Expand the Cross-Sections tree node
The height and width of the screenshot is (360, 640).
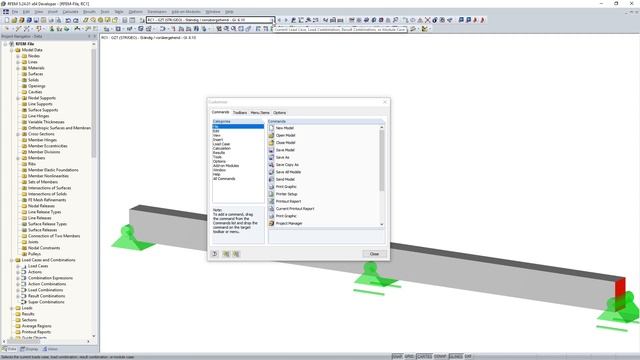[x=18, y=134]
